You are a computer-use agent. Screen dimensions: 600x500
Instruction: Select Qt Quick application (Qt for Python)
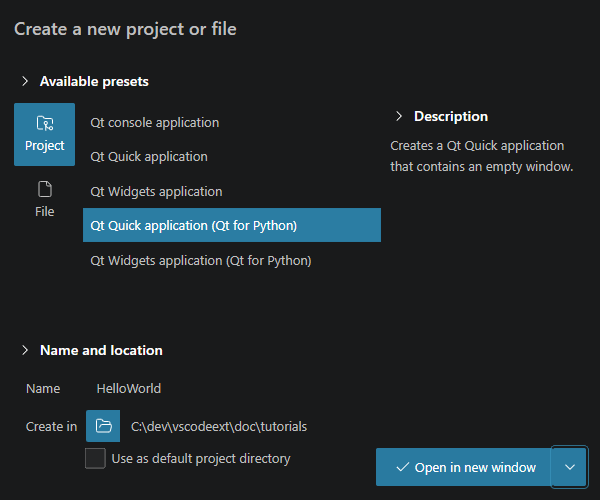pyautogui.click(x=232, y=225)
